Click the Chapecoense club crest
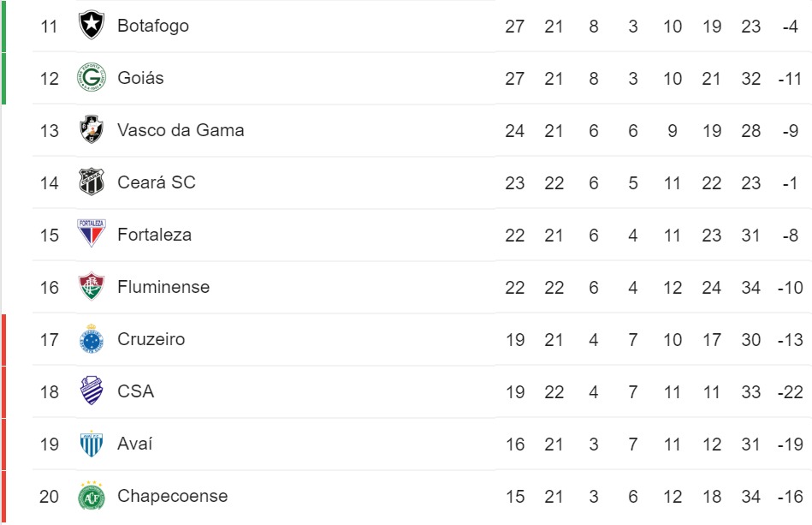The image size is (812, 525). tap(92, 496)
